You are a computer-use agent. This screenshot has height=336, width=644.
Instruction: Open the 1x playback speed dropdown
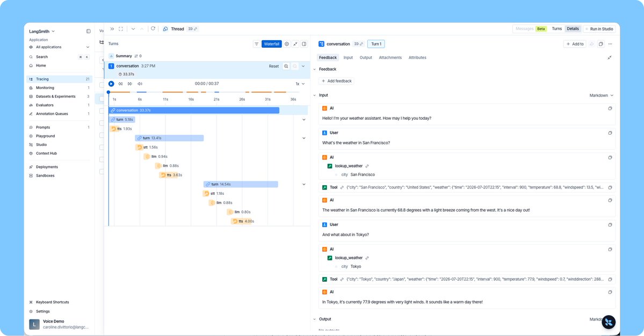pyautogui.click(x=300, y=84)
